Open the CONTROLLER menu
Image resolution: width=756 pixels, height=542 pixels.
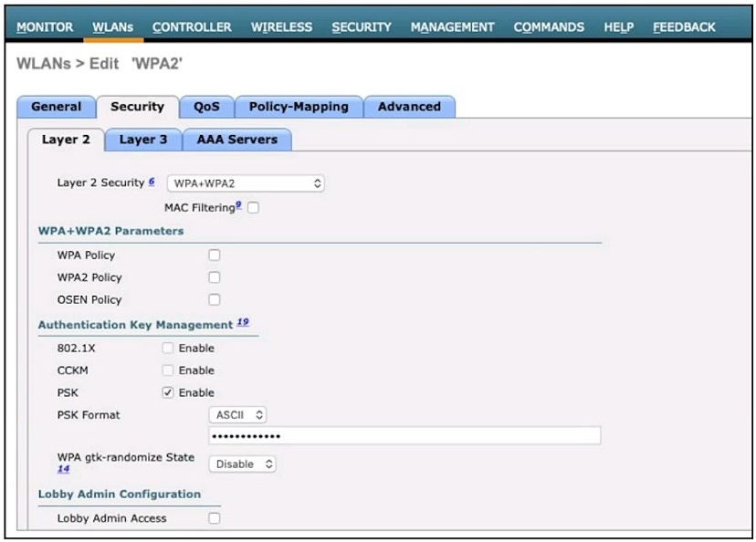tap(192, 27)
